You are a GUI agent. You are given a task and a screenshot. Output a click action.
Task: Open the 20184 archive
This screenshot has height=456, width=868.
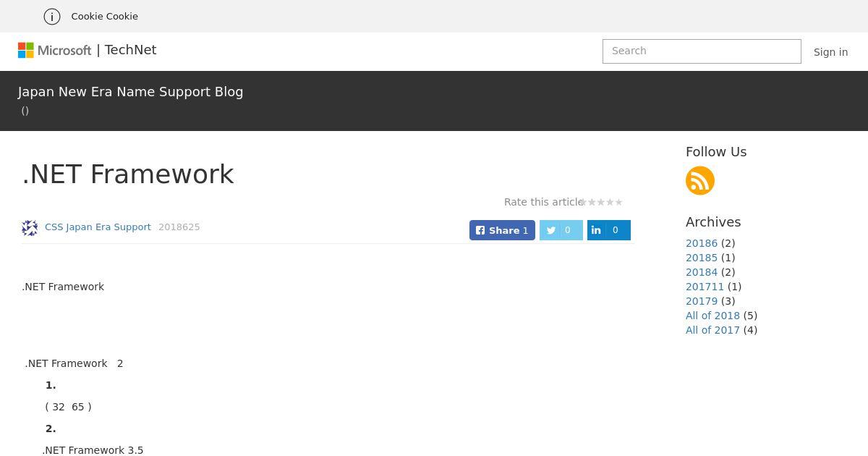(702, 272)
